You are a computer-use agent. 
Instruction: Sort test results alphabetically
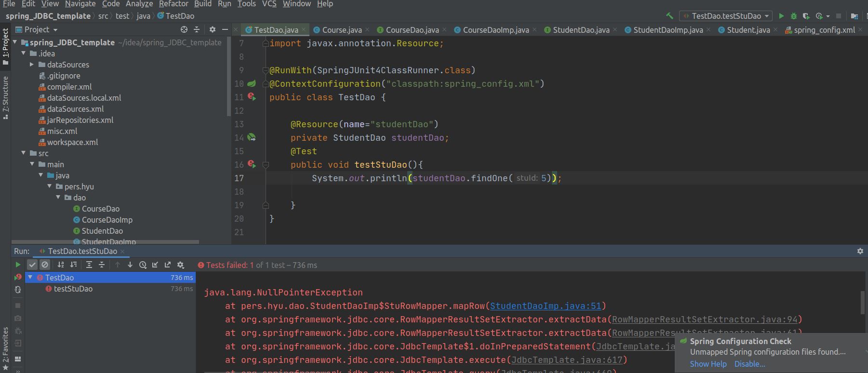[x=61, y=265]
